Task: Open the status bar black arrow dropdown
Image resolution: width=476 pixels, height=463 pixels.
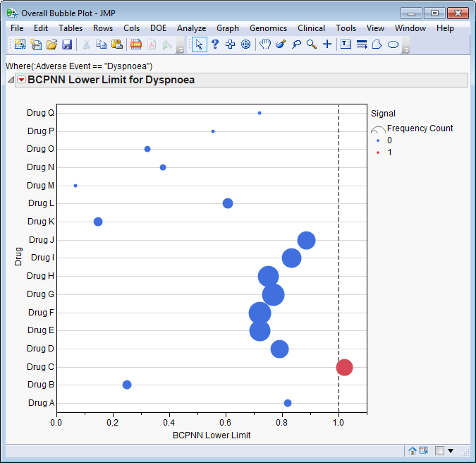Action: [x=451, y=450]
